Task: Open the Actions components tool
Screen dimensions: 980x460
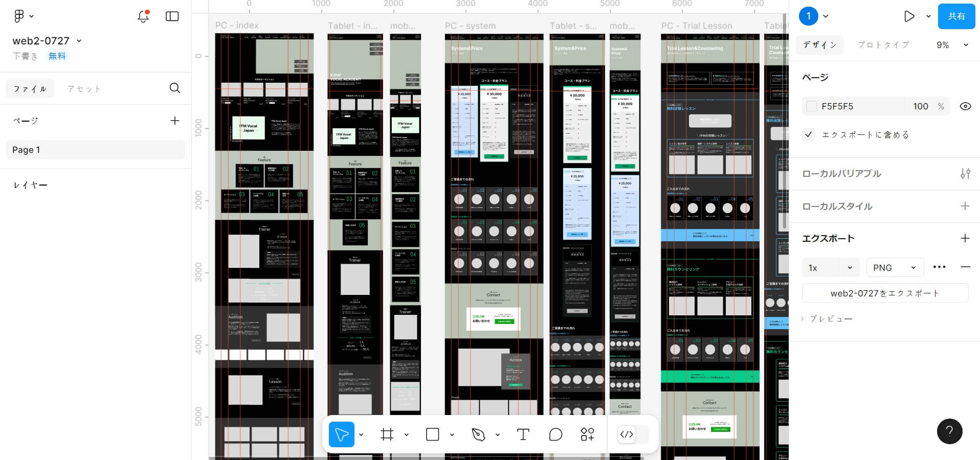Action: (x=587, y=434)
